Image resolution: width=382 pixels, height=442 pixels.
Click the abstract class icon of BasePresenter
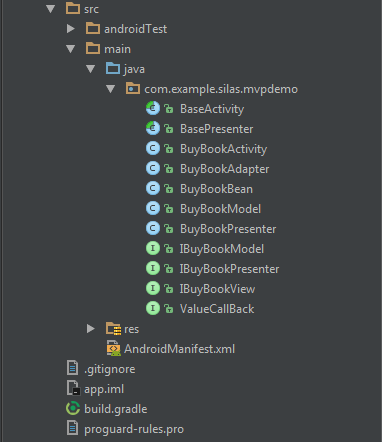point(153,128)
